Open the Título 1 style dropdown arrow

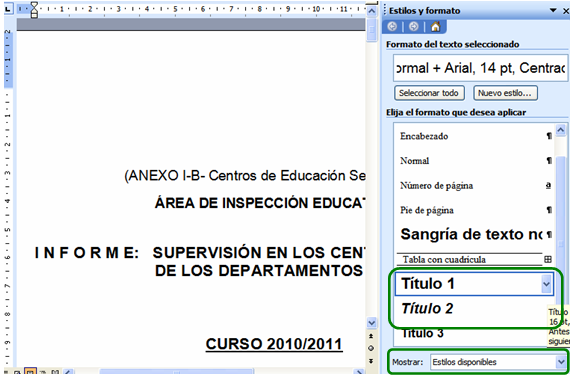546,284
